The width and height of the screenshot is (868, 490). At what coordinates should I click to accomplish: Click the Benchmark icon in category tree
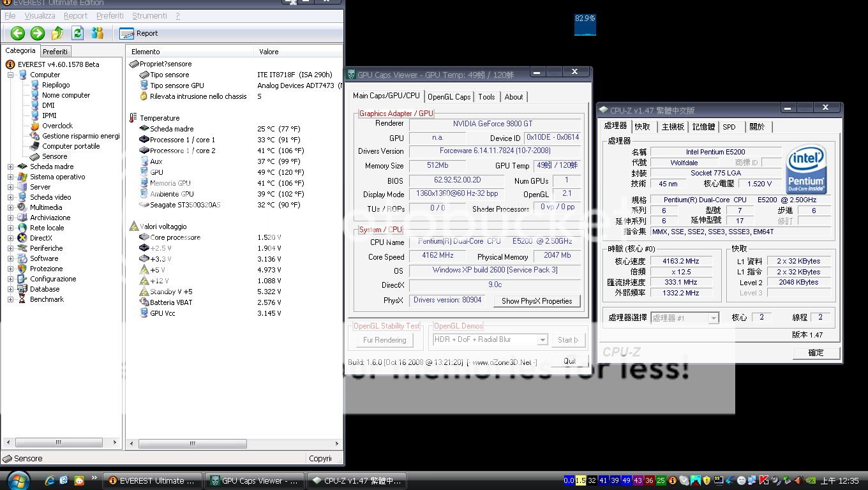(x=22, y=299)
